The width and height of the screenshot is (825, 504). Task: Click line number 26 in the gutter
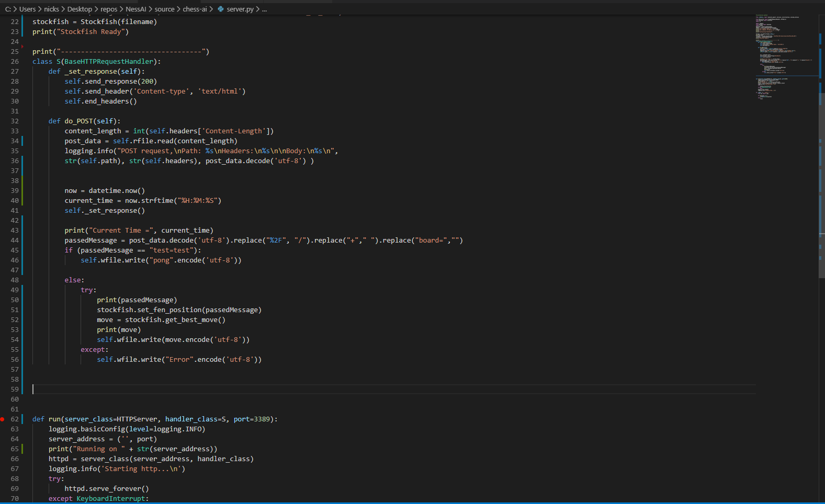click(15, 62)
